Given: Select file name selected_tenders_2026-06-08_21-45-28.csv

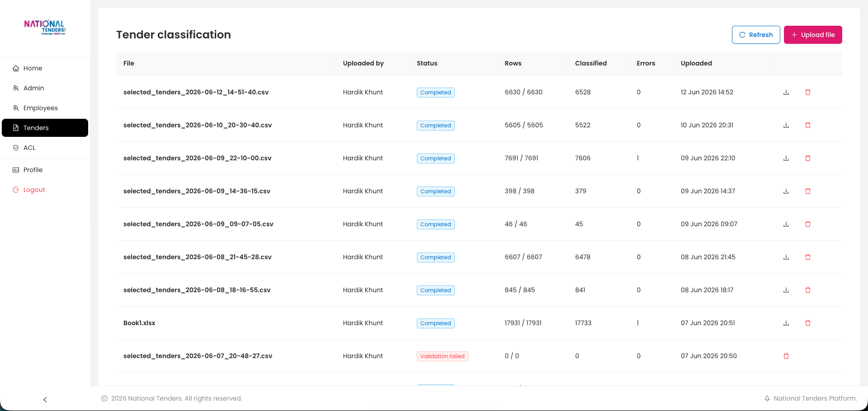Looking at the screenshot, I should click(198, 257).
